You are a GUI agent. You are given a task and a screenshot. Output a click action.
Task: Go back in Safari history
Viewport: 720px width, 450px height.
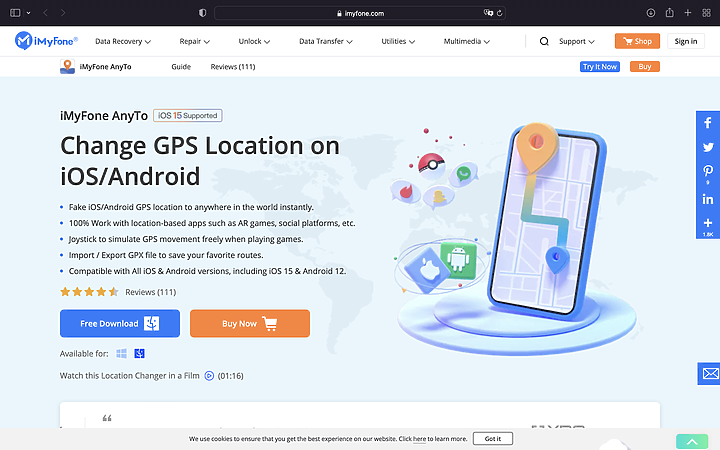[x=45, y=13]
